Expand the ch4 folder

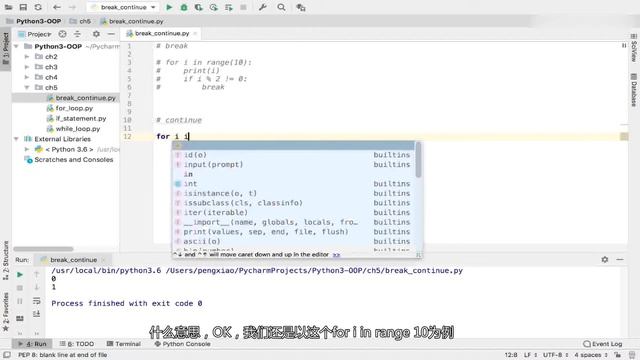(27, 77)
